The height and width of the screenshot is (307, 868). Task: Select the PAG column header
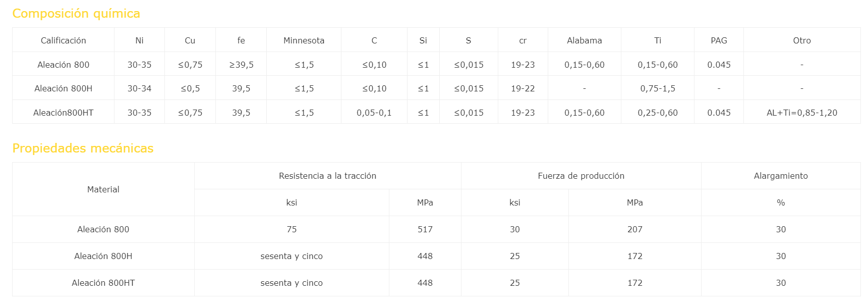(x=719, y=40)
